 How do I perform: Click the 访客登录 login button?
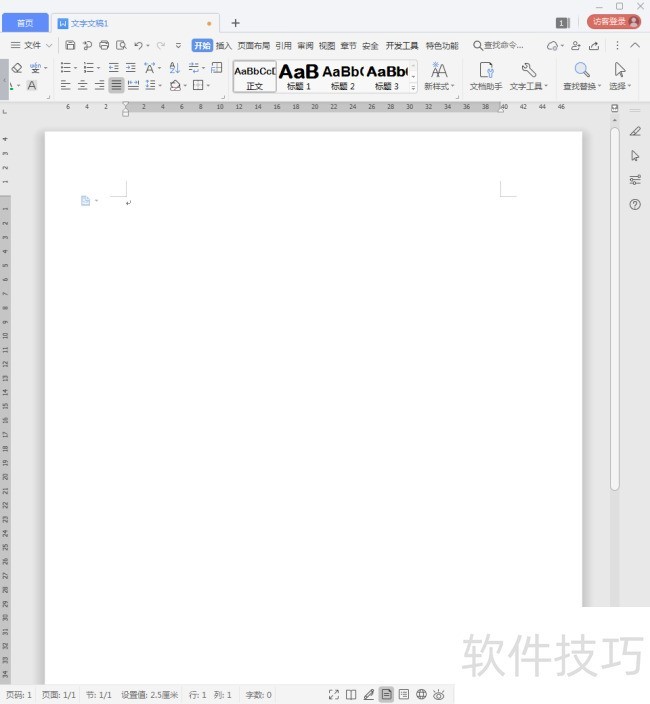614,22
